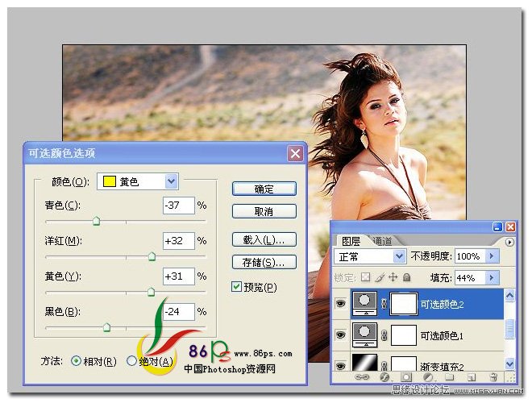The width and height of the screenshot is (532, 403).
Task: Click the 取消 button
Action: point(264,211)
